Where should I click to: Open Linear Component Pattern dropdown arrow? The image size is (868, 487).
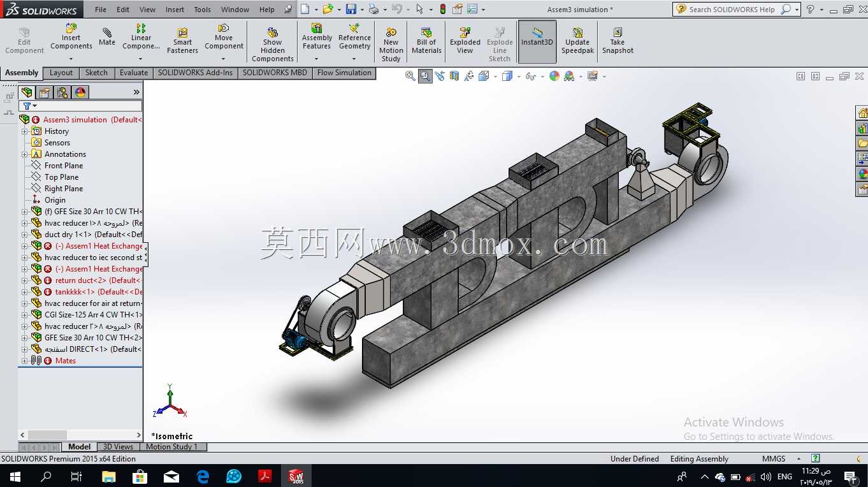141,59
